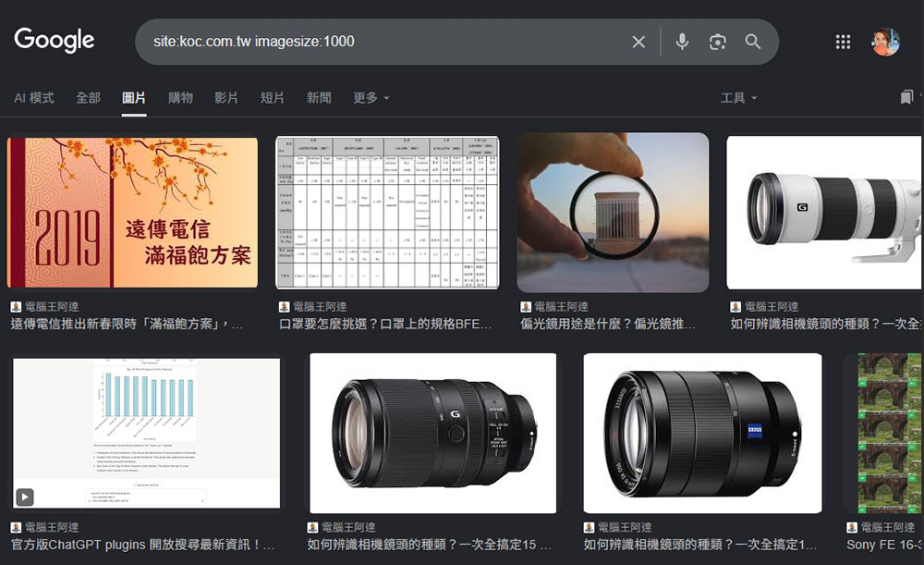Click 電腦王阿達 source under ChatGPT chart image

click(x=51, y=527)
